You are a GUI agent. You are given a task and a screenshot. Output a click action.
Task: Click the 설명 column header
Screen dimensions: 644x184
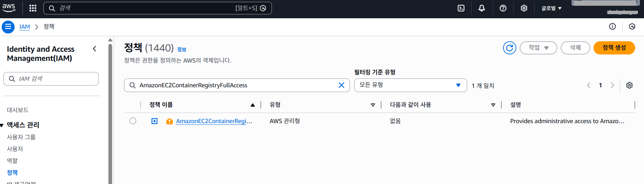516,105
